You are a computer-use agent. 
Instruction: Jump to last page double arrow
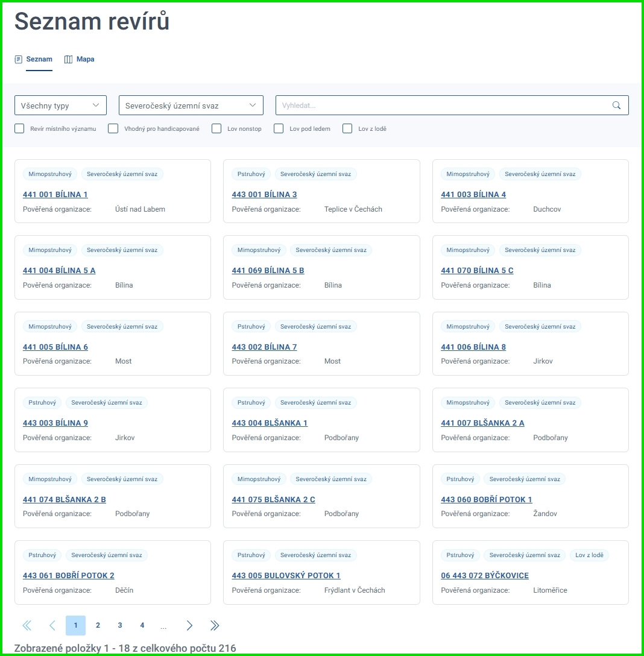(x=215, y=626)
